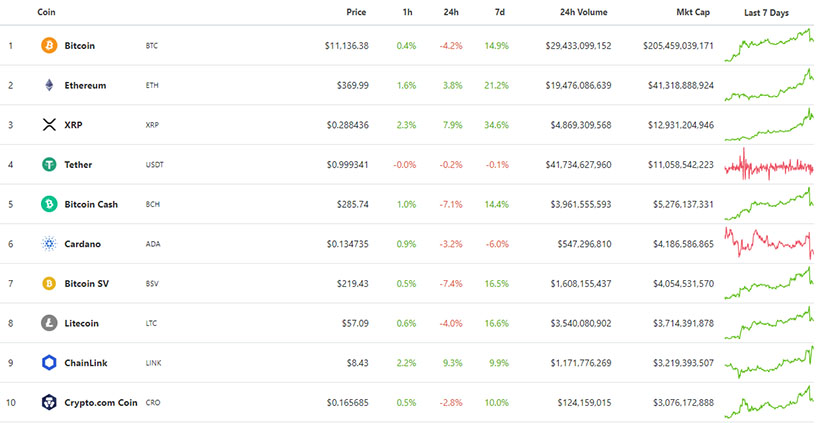Click the XRP logo icon

click(48, 125)
